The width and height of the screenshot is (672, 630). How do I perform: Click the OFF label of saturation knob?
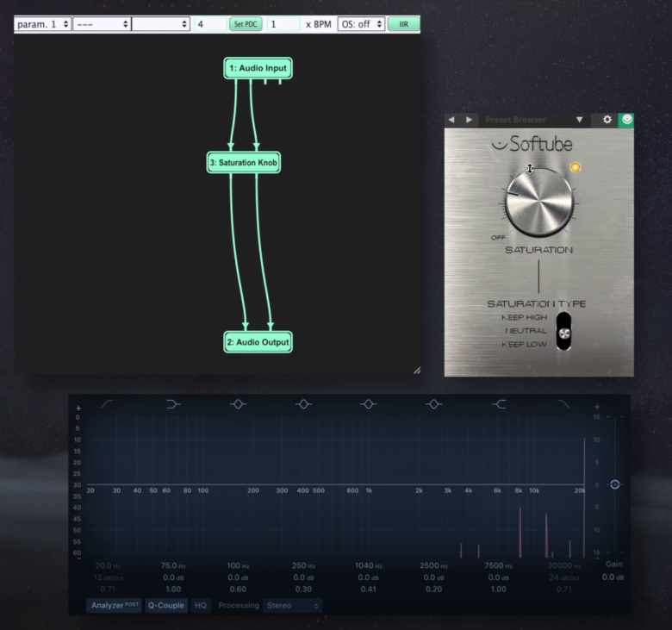pos(498,238)
